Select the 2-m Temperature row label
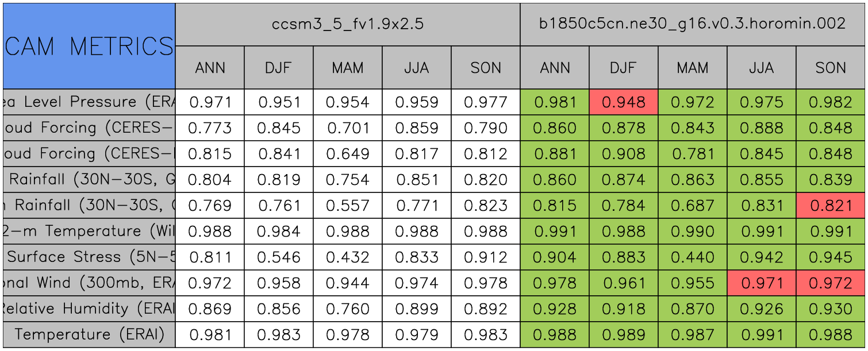Screen dimensions: 868x351 pyautogui.click(x=89, y=232)
